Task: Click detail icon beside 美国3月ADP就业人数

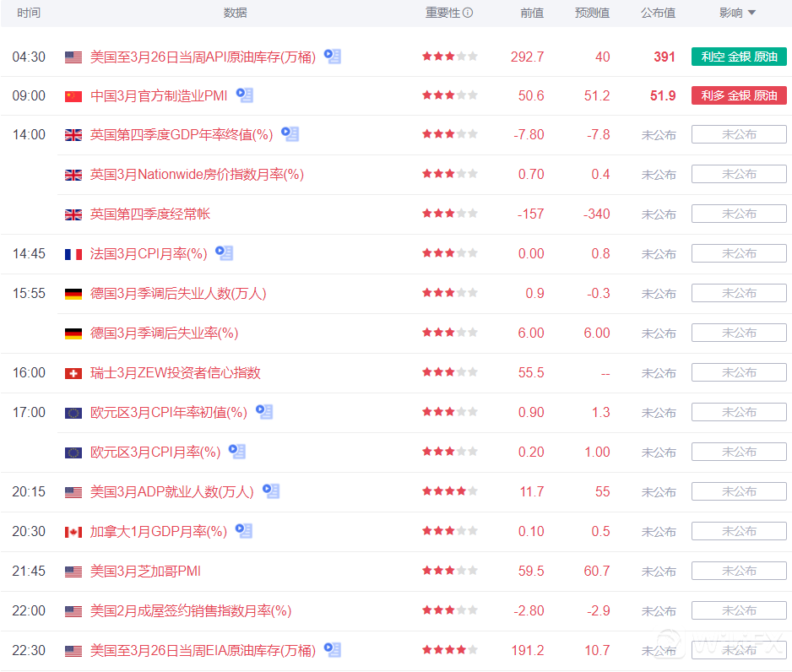Action: pos(271,490)
